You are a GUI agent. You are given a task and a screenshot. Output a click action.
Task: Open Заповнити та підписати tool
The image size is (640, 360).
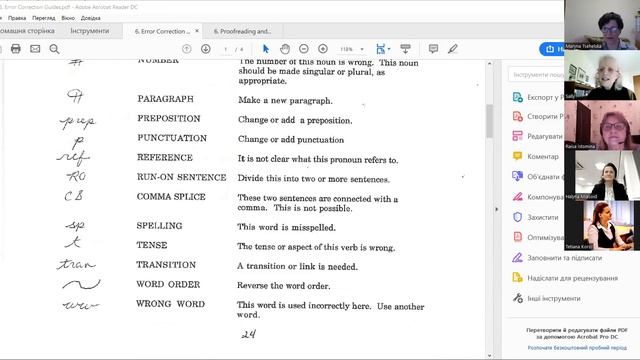pyautogui.click(x=557, y=258)
